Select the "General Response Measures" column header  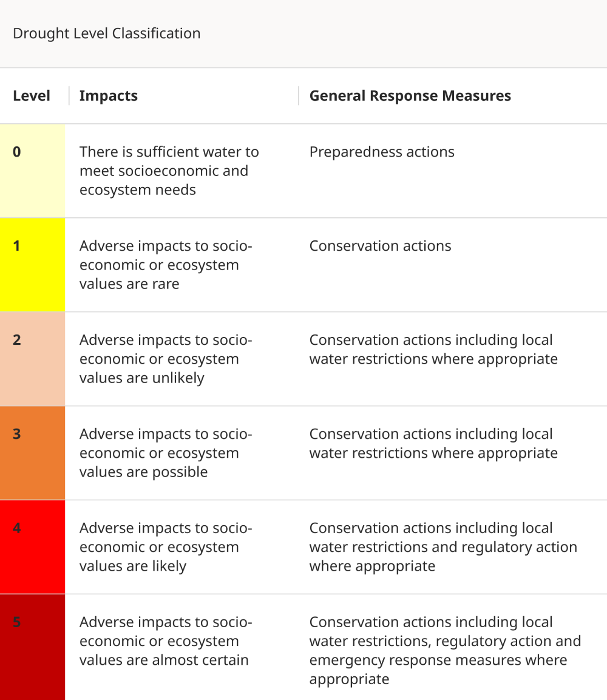pos(410,96)
